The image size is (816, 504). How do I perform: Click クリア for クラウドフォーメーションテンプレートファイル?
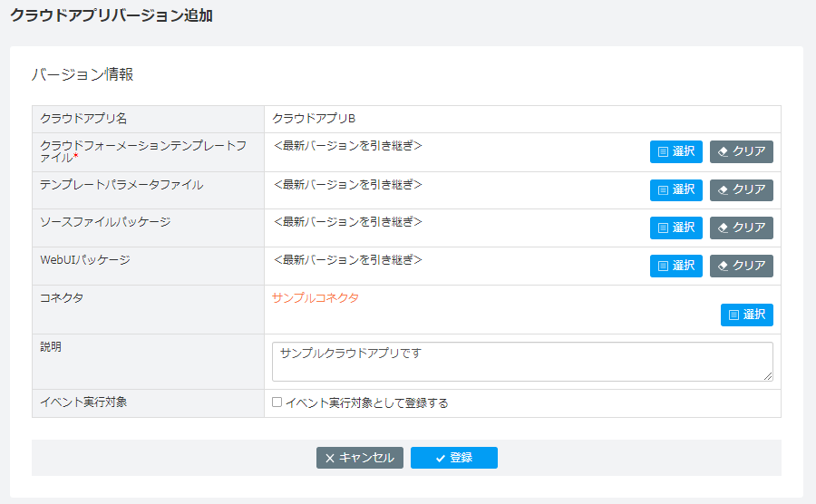coord(741,151)
